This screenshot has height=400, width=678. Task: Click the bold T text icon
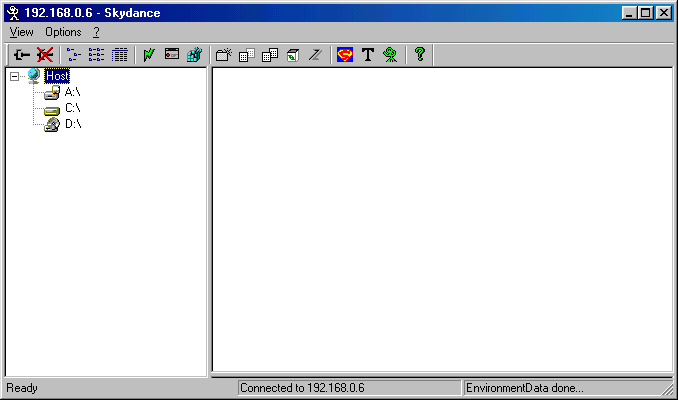point(368,55)
